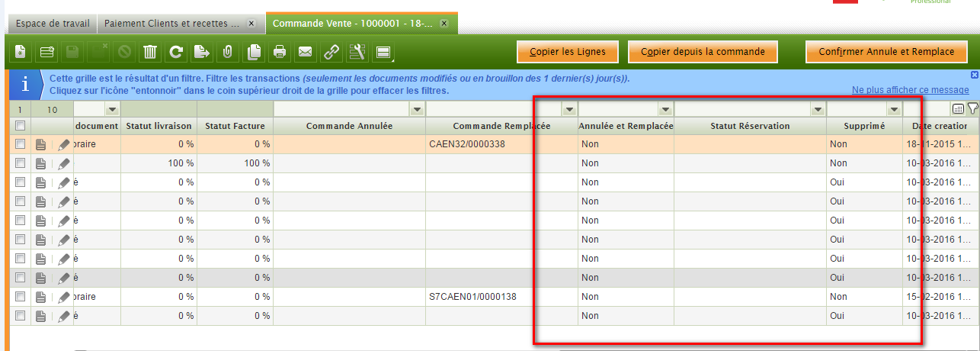Click Copier les Lignes button

point(567,52)
